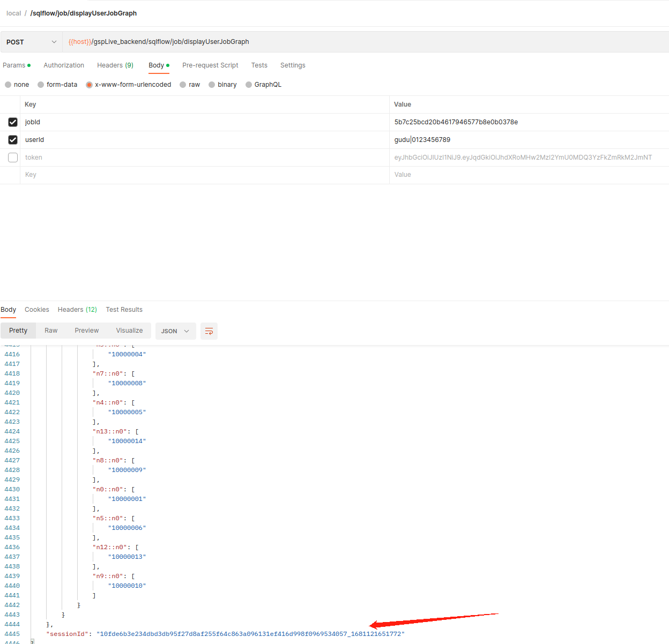669x644 pixels.
Task: Enable the token parameter checkbox
Action: pos(13,158)
